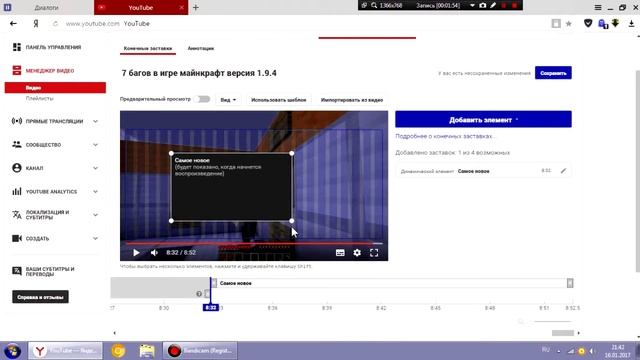Open the Bandicam taskbar item
This screenshot has width=640, height=360.
(x=200, y=351)
